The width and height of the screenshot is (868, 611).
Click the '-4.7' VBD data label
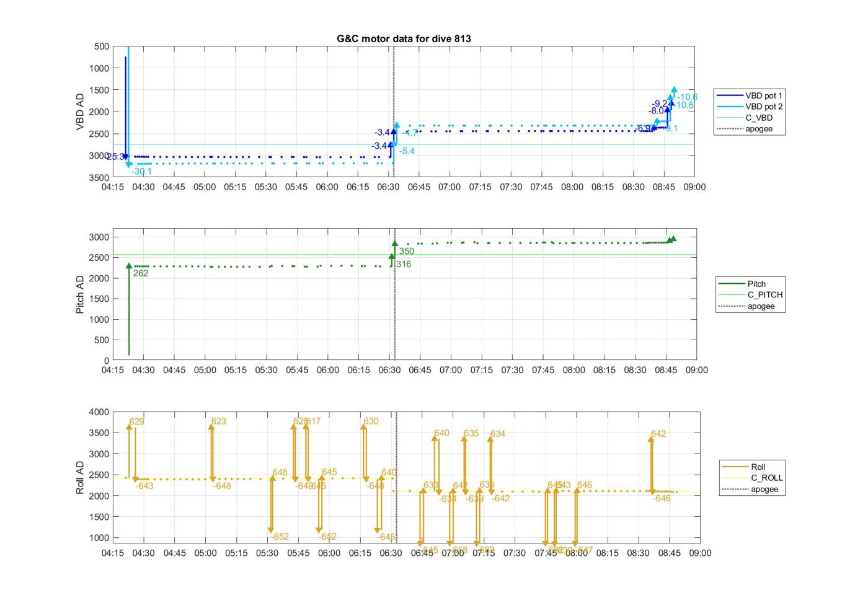point(410,133)
